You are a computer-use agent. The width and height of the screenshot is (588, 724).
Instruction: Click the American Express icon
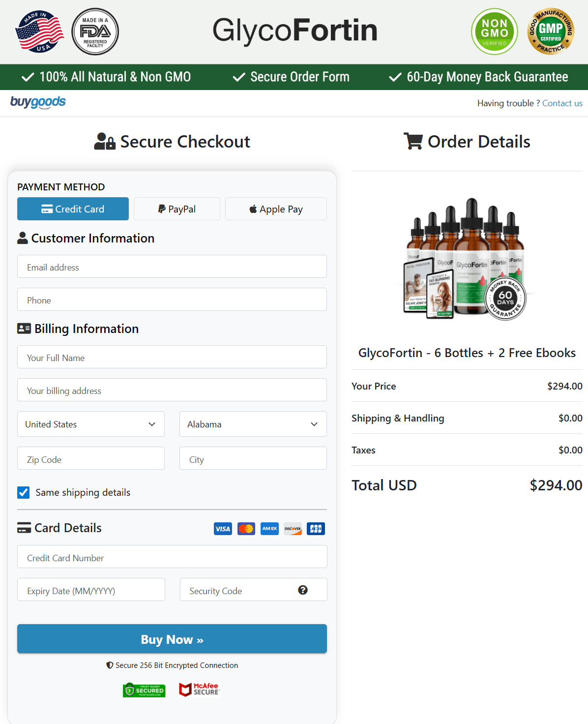(269, 528)
